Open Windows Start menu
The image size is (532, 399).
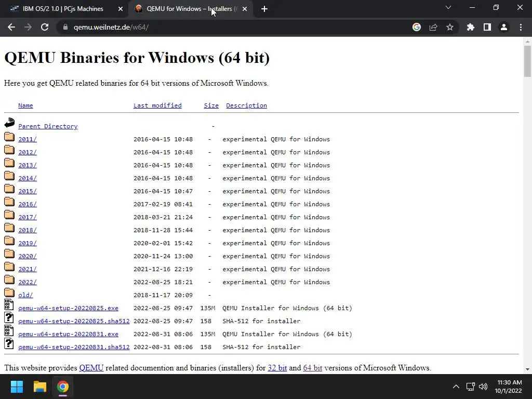17,387
